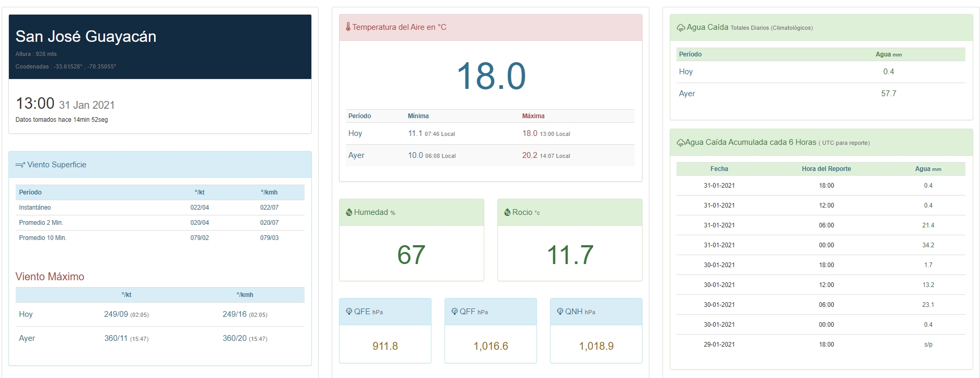Click the Instantáneo wind value 022/04 in knots
Screen dimensions: 980x378
200,208
